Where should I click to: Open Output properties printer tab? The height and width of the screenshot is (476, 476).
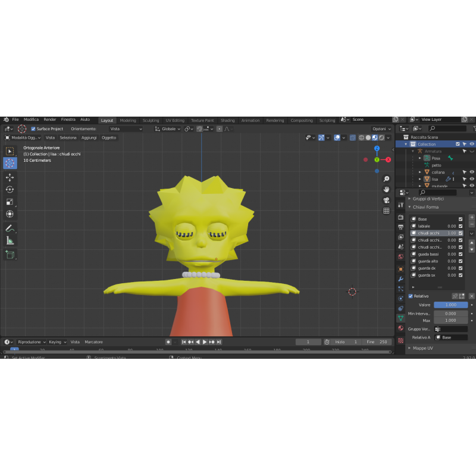tap(400, 227)
